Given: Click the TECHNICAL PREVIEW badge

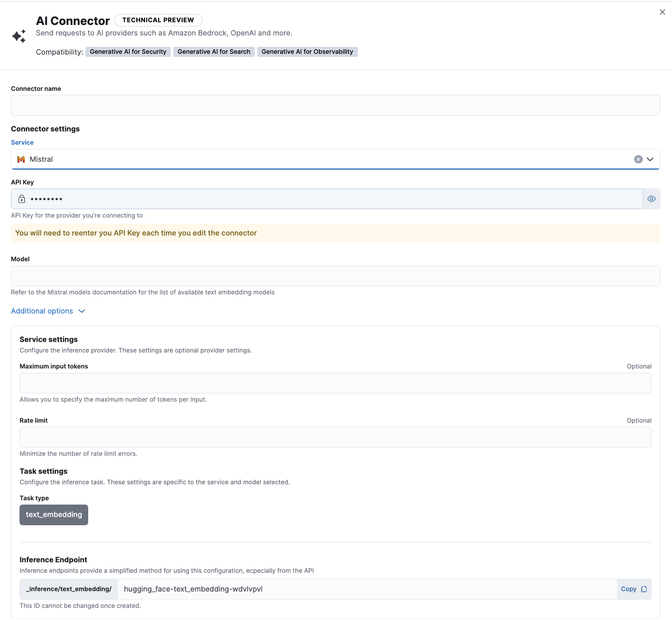Looking at the screenshot, I should point(158,20).
